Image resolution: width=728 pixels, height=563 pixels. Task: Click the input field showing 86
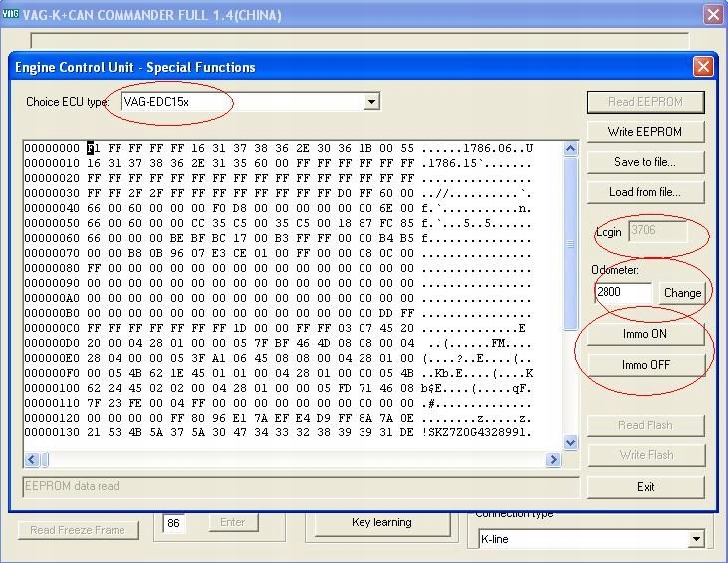point(173,522)
